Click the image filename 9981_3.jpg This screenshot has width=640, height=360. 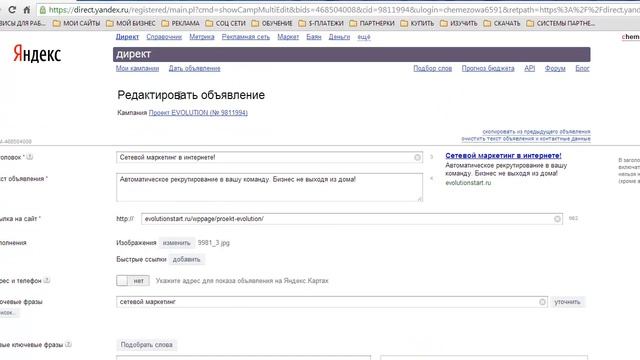(x=213, y=243)
